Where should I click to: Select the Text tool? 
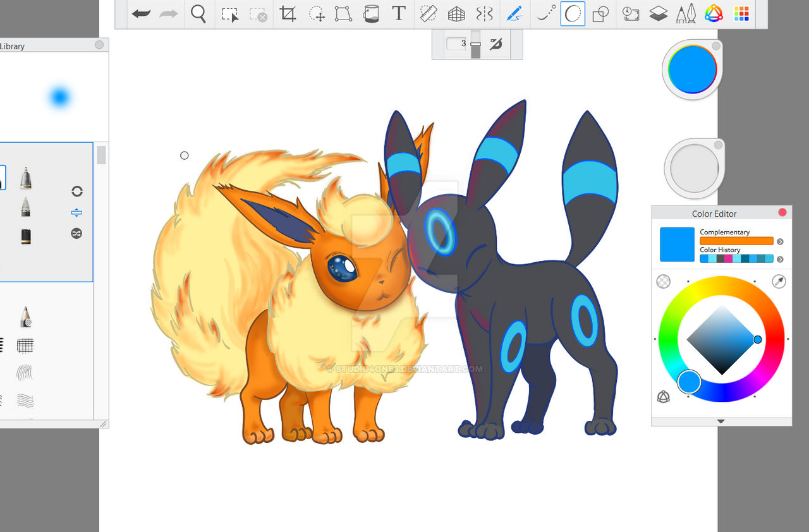click(398, 14)
